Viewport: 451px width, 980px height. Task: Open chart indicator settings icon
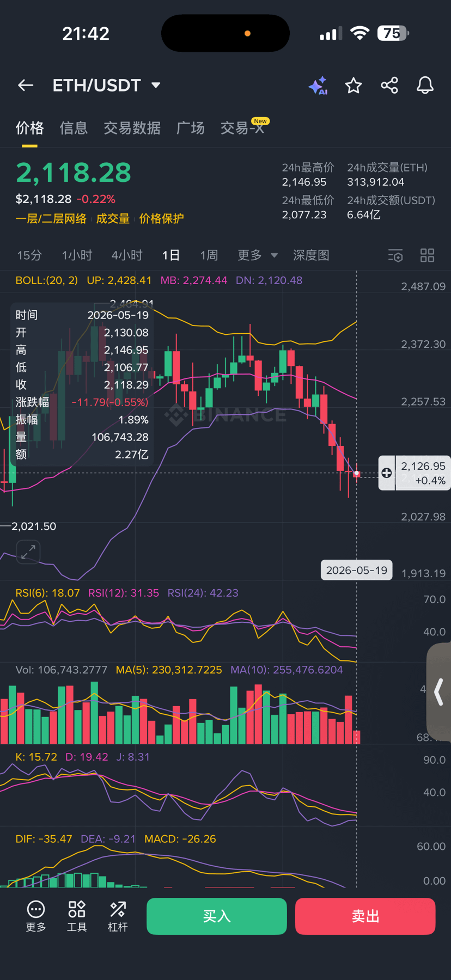click(x=395, y=255)
